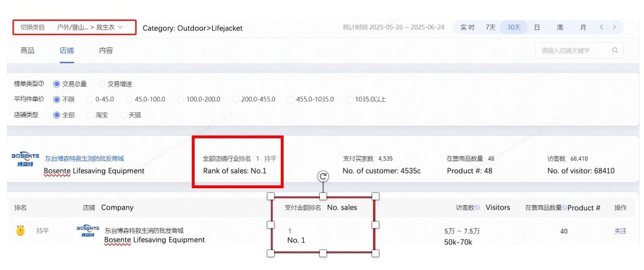The image size is (644, 270).
Task: Select the 天猫 store type radio
Action: pos(130,115)
